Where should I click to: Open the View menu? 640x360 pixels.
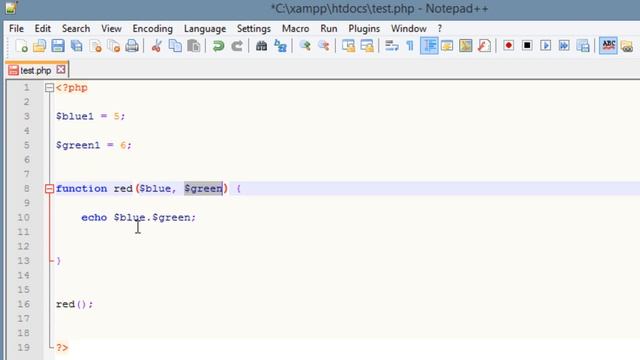click(x=111, y=29)
